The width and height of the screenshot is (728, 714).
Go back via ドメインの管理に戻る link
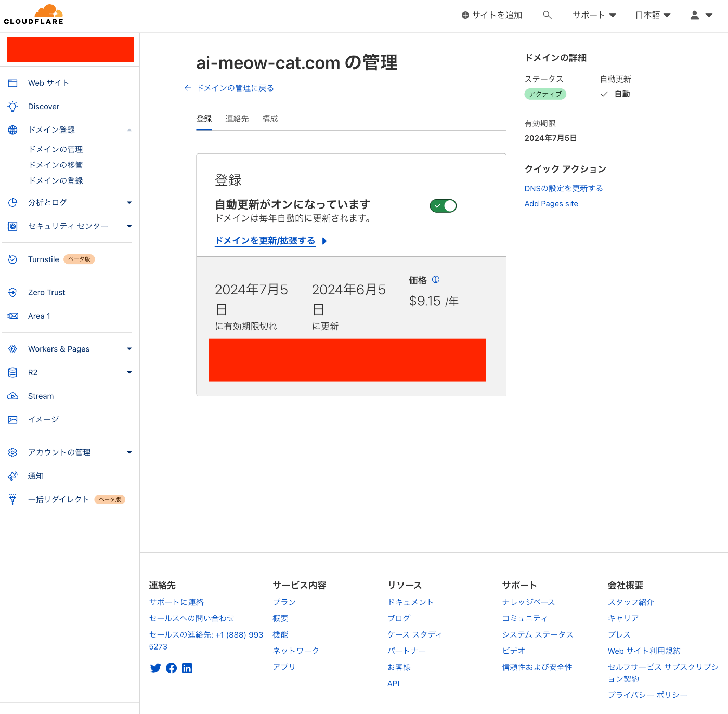click(x=235, y=88)
